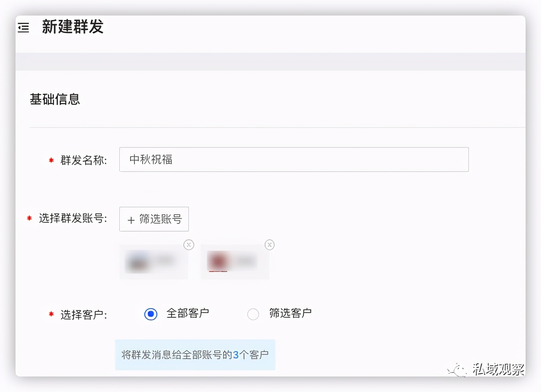Viewport: 541px width, 392px height.
Task: Click the collapse/back icon beside 新建群发 title
Action: click(x=23, y=27)
